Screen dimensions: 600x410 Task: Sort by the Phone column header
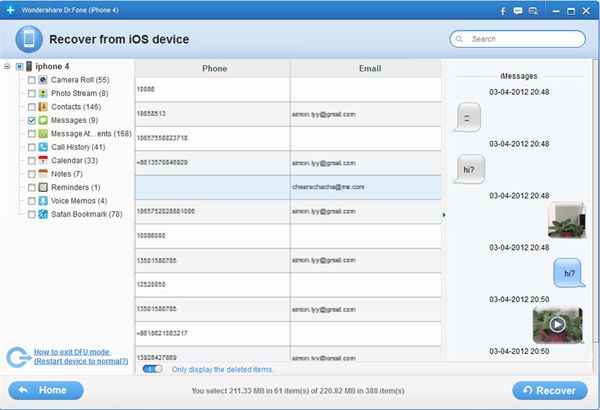tap(212, 69)
